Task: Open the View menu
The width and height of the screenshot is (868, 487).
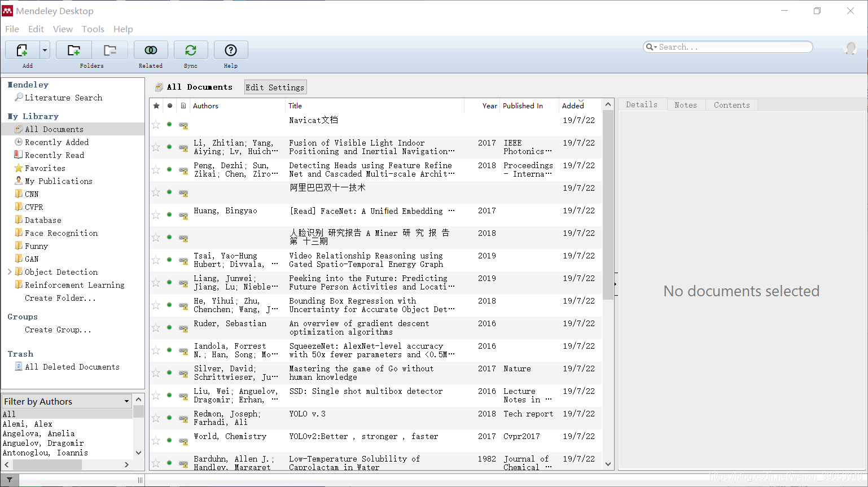Action: [x=63, y=29]
